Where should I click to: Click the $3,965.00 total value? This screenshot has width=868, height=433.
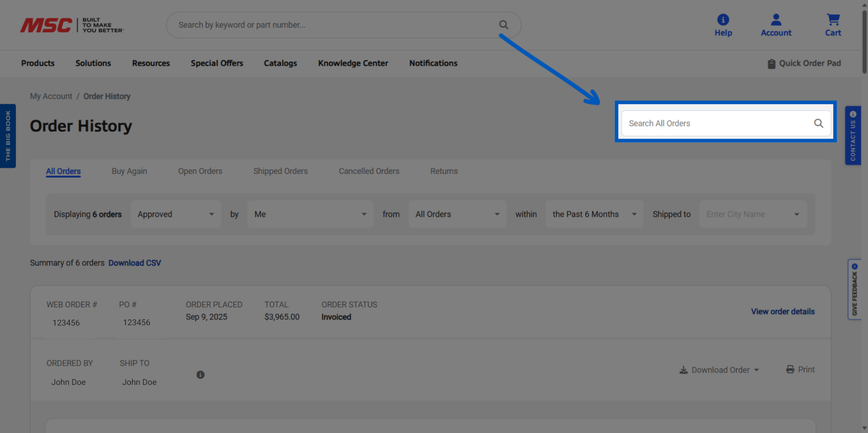tap(282, 317)
